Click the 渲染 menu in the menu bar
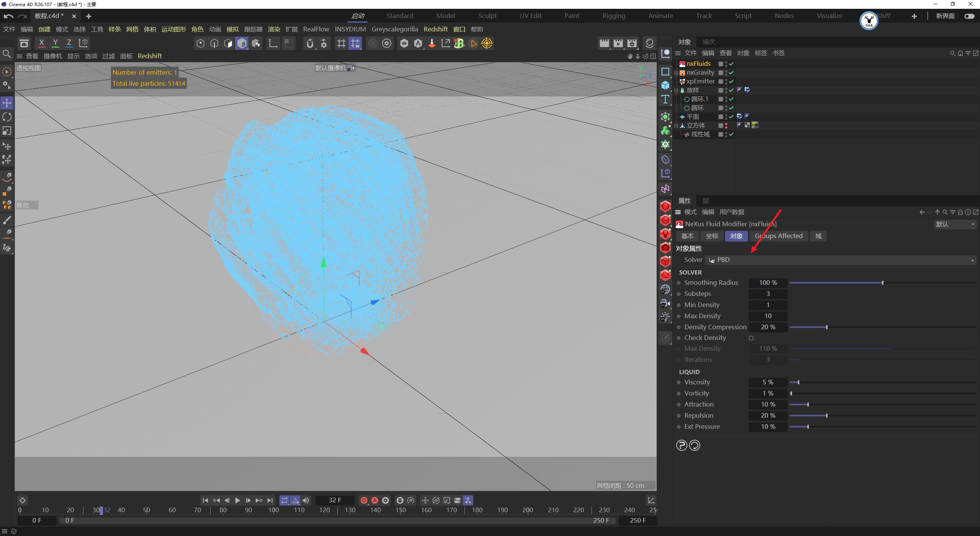980x536 pixels. point(274,29)
